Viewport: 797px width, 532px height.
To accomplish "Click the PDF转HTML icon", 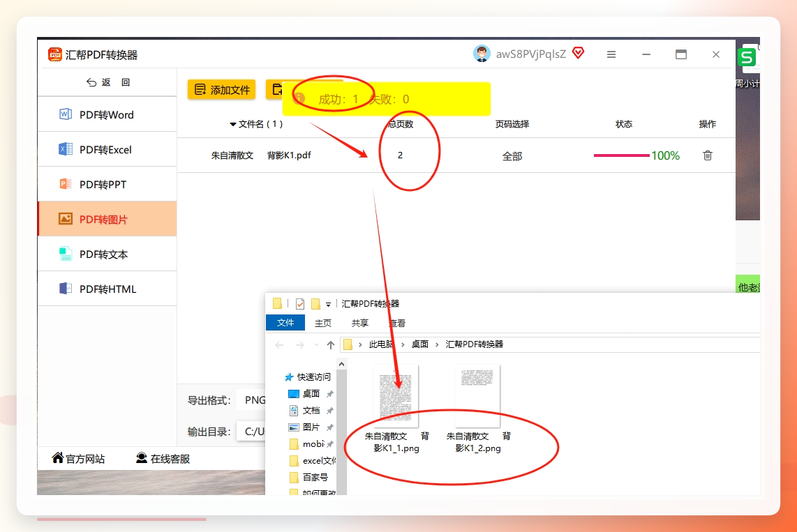I will click(66, 289).
